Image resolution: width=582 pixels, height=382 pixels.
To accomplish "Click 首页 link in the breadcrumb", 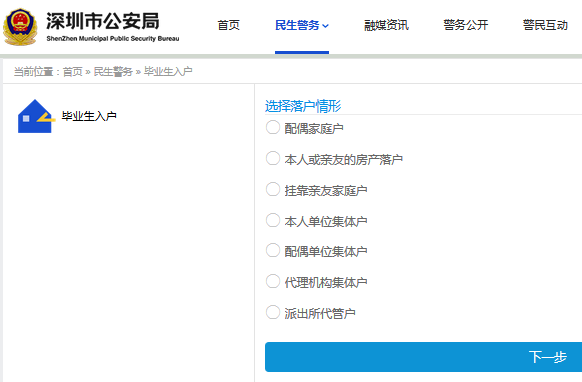I will (x=72, y=72).
